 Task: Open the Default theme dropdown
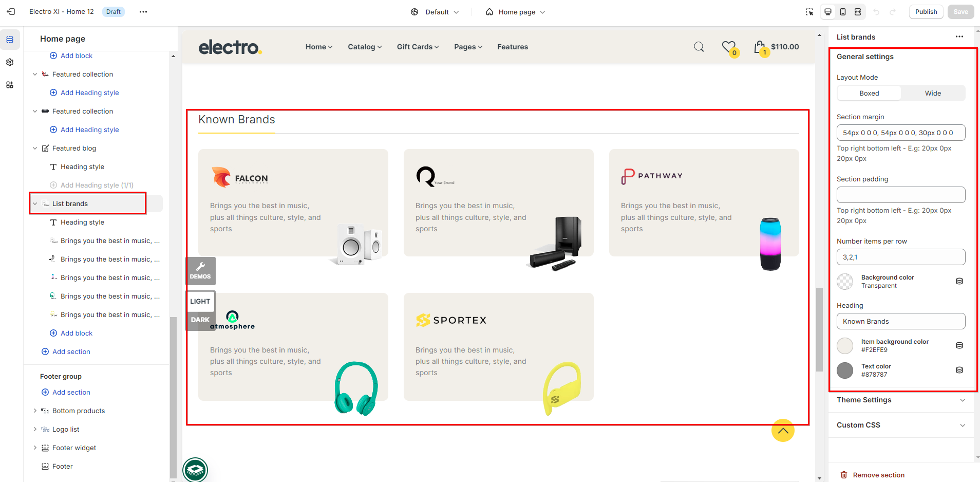click(435, 12)
